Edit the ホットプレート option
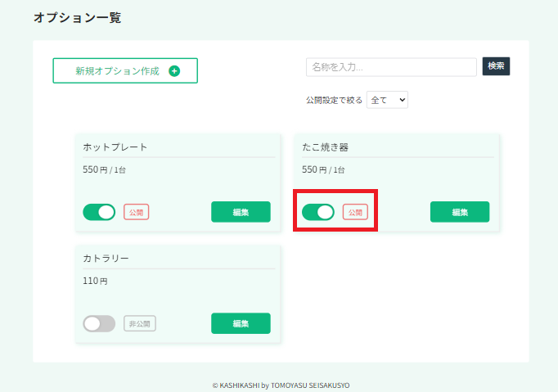Screen dimensions: 558x392 (241, 212)
